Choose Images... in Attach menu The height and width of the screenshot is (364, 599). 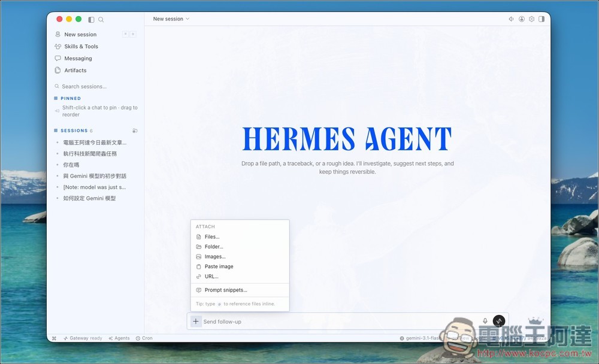pos(240,257)
